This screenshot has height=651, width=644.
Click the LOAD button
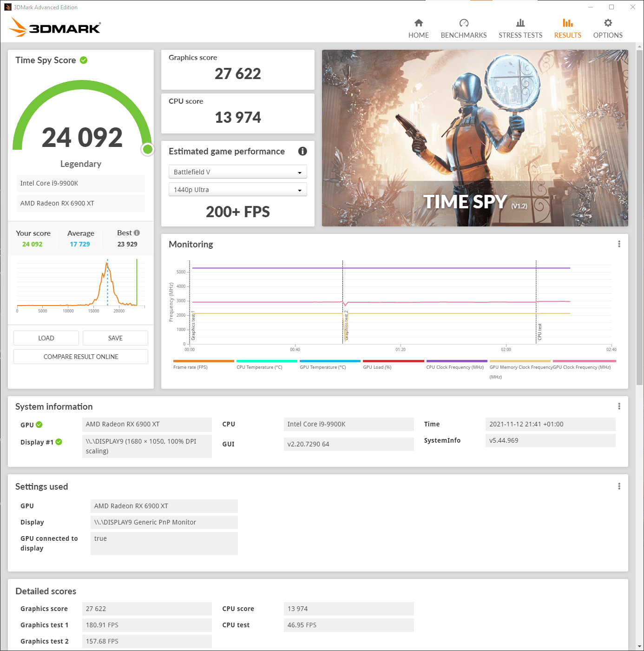(46, 338)
